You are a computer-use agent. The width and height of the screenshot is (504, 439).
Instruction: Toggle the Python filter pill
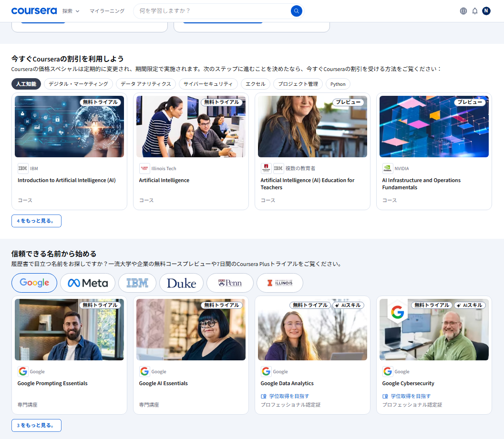click(x=338, y=84)
